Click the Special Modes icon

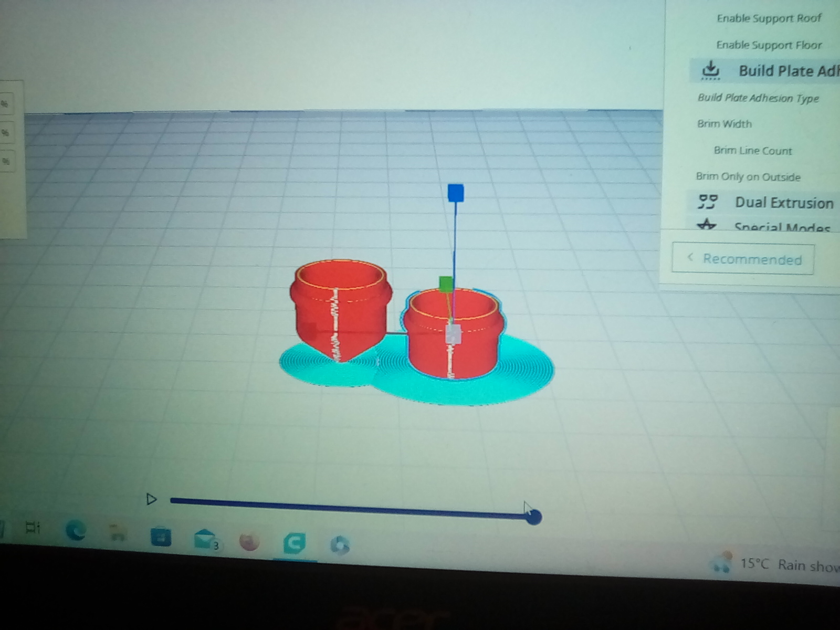click(x=707, y=225)
